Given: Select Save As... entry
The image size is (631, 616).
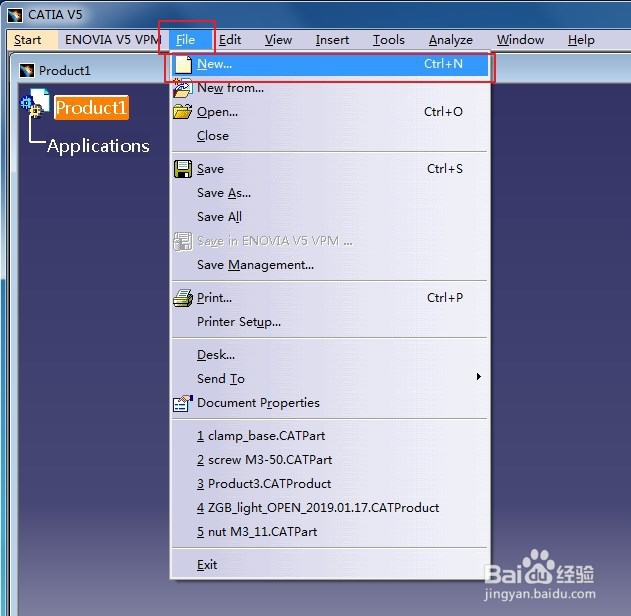Looking at the screenshot, I should tap(330, 193).
